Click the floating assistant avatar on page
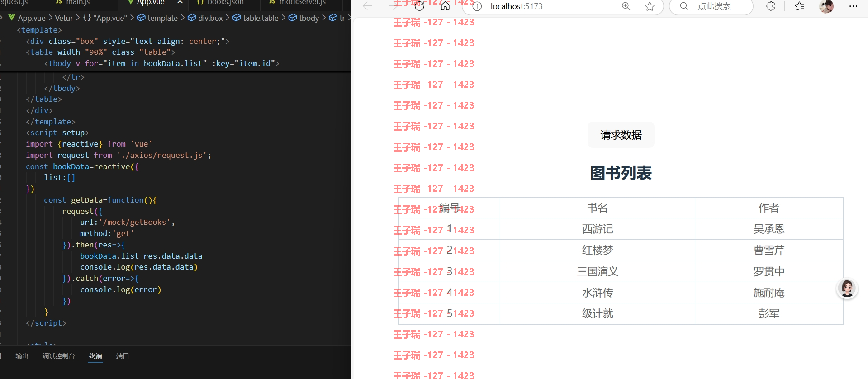The image size is (868, 379). click(x=847, y=288)
